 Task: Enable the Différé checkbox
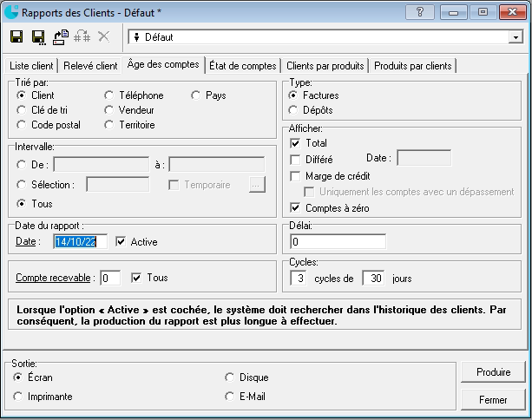(296, 160)
